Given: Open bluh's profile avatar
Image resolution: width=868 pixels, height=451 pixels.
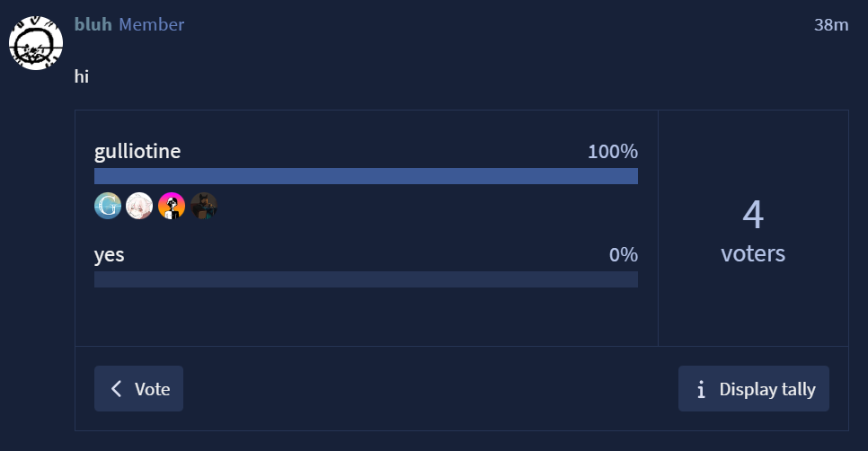Looking at the screenshot, I should (x=35, y=44).
